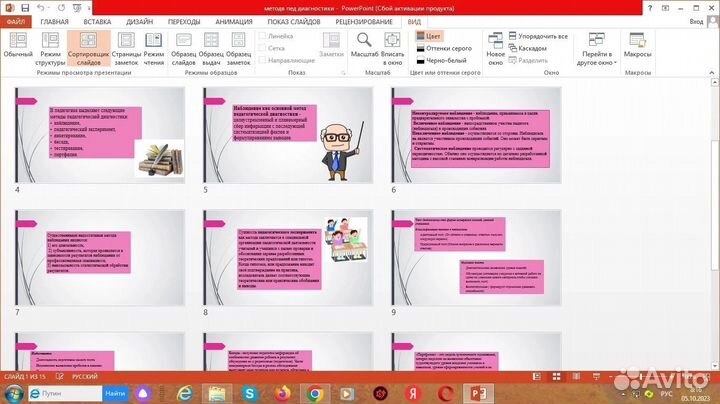The image size is (720, 404).
Task: Click scrollbar down arrow in slide sorter
Action: point(715,366)
